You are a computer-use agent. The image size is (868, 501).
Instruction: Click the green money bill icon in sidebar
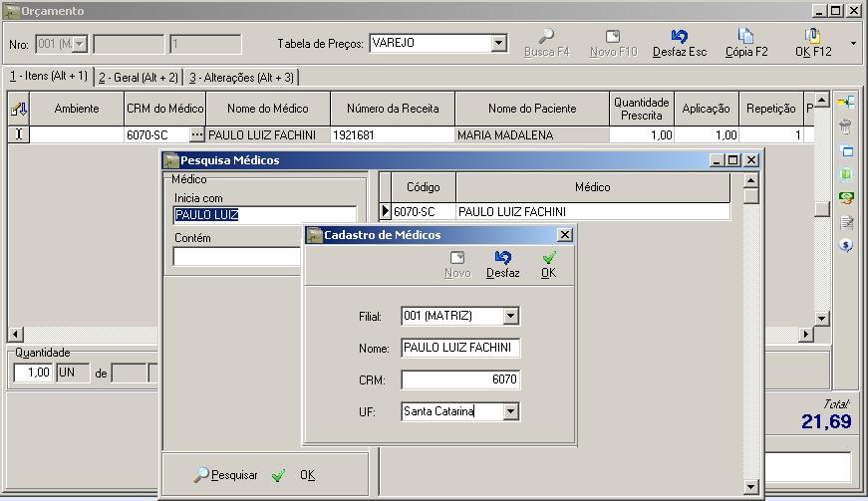tap(846, 198)
